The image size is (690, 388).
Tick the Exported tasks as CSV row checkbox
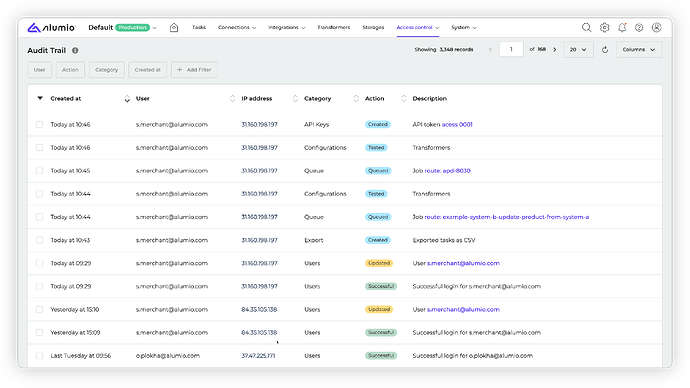[x=40, y=240]
